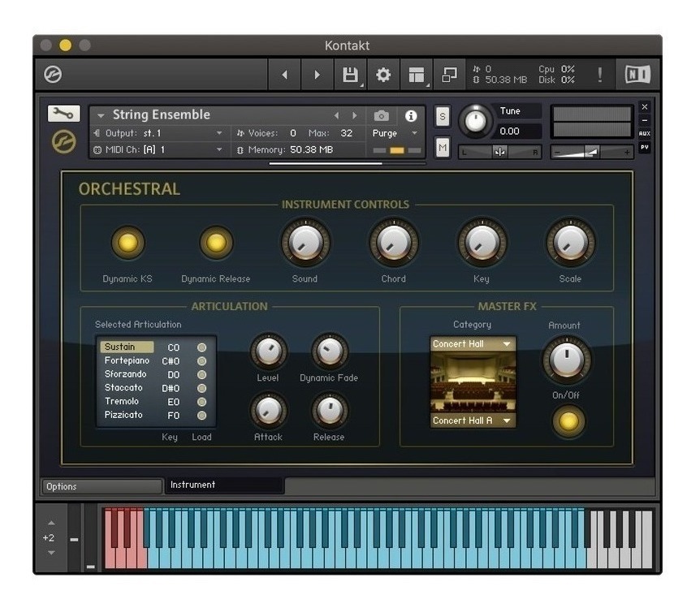Mute the instrument with M button
700x608 pixels.
[x=442, y=147]
